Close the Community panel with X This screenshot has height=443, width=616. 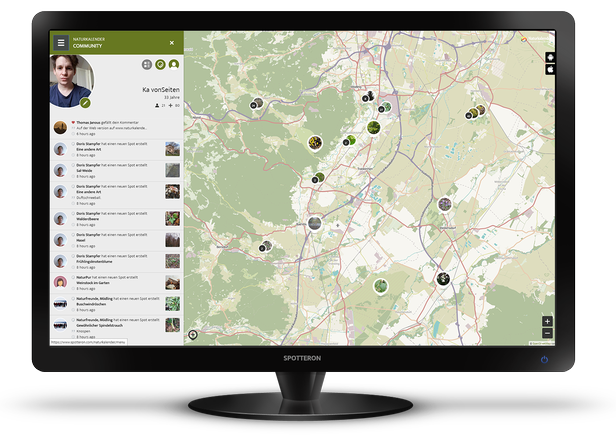(x=172, y=43)
